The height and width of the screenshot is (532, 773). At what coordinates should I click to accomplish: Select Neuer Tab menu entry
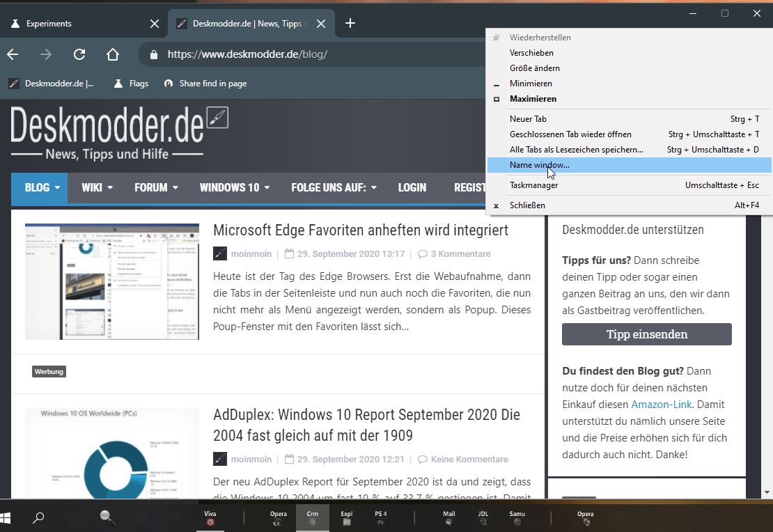pos(629,119)
